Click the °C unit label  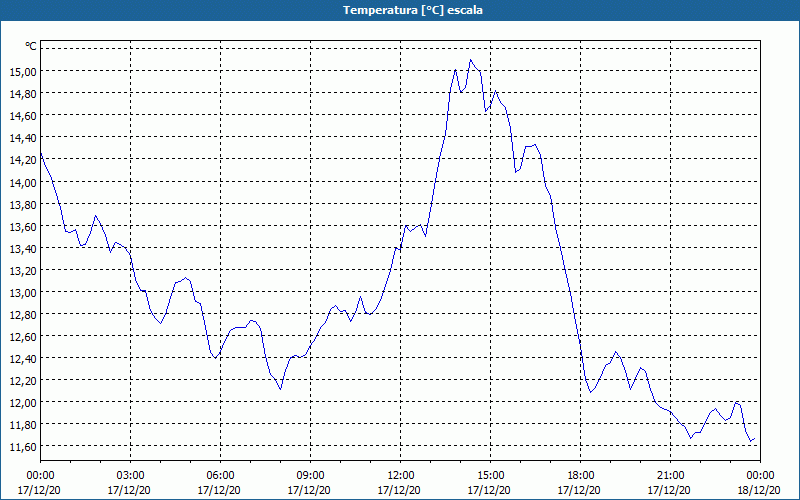click(31, 46)
